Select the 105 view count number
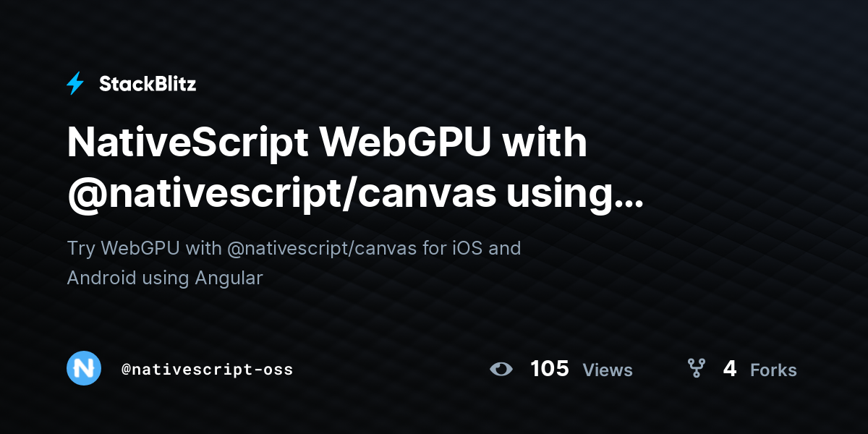The image size is (868, 434). click(550, 369)
